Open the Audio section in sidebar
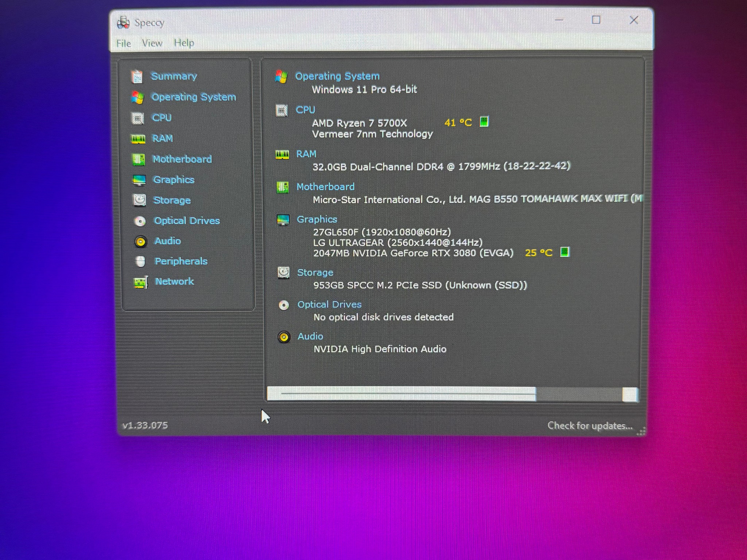Image resolution: width=747 pixels, height=560 pixels. (x=168, y=241)
